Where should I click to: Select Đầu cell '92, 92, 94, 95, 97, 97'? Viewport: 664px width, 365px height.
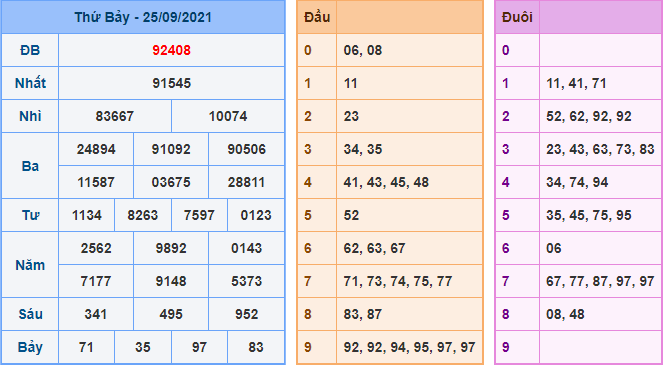point(409,348)
